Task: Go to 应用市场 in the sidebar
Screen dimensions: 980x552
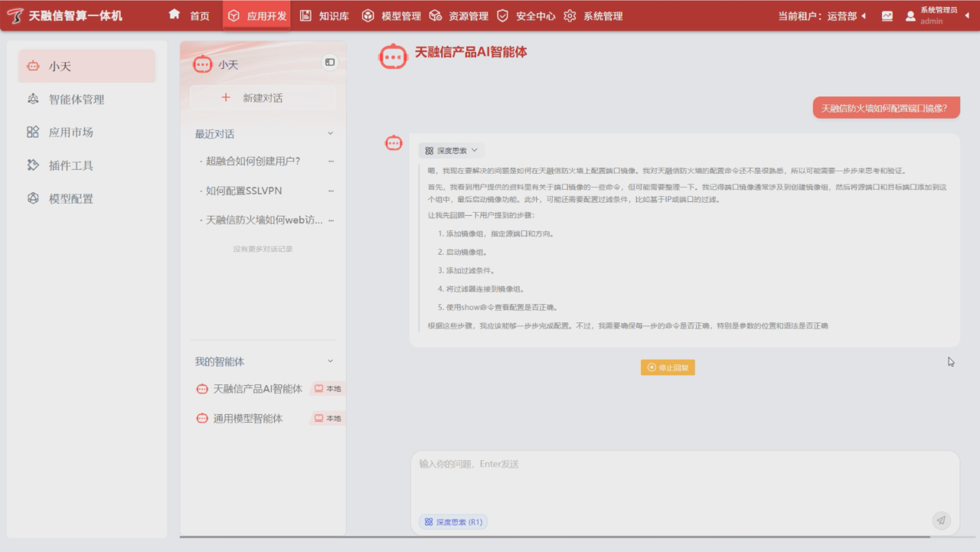Action: (x=71, y=132)
